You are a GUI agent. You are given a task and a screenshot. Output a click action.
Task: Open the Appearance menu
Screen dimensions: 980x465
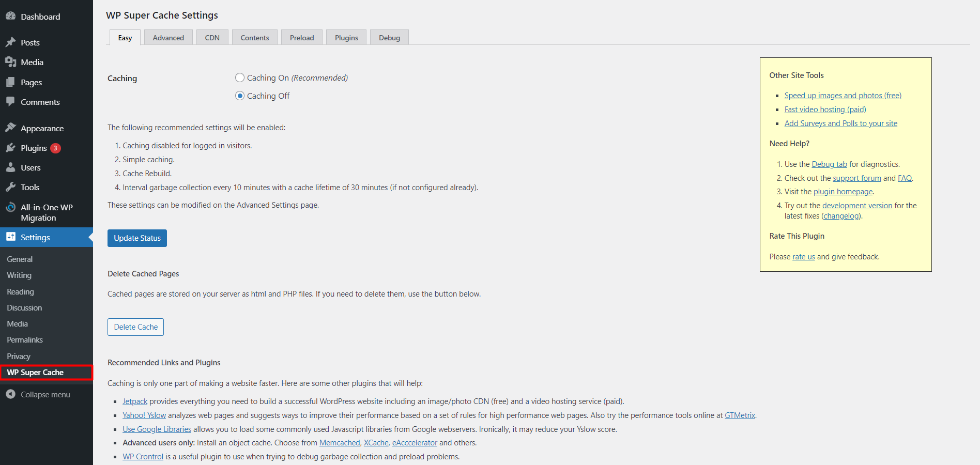[42, 128]
